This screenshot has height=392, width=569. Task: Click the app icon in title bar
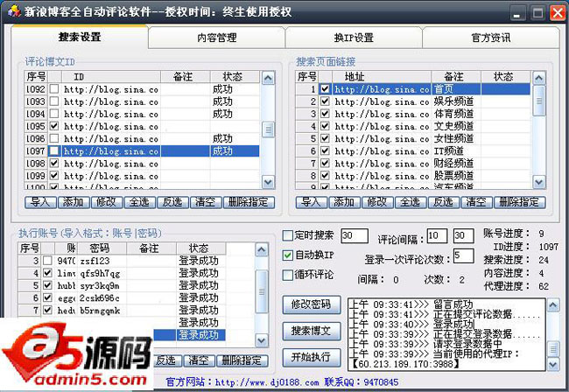(x=14, y=10)
